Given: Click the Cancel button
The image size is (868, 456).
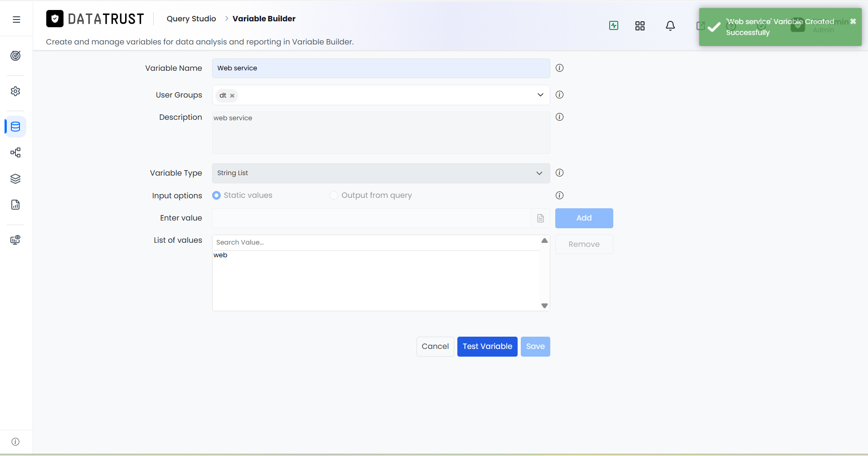Looking at the screenshot, I should tap(435, 347).
